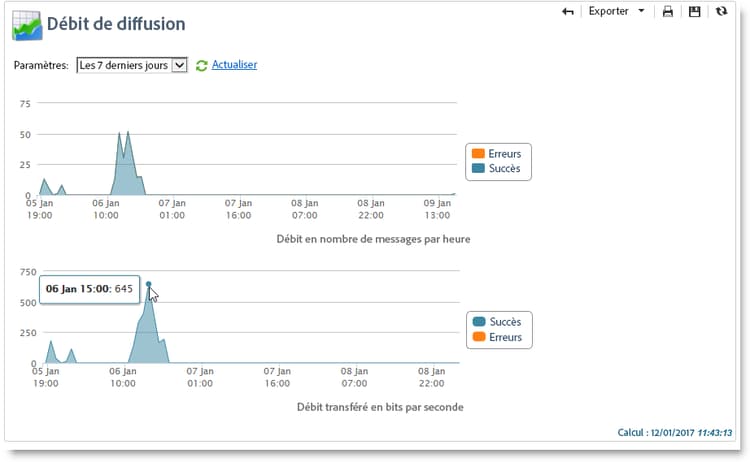The height and width of the screenshot is (462, 750).
Task: Click the Exporter dropdown arrow
Action: [x=641, y=11]
